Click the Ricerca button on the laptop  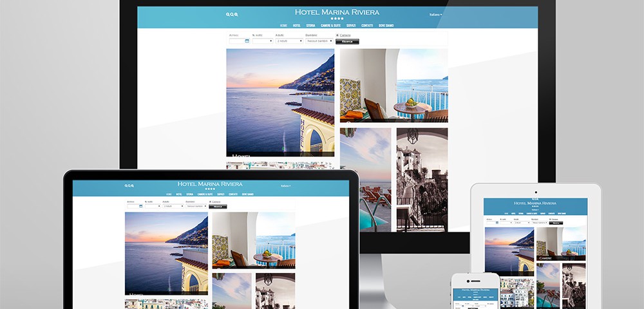pyautogui.click(x=218, y=207)
